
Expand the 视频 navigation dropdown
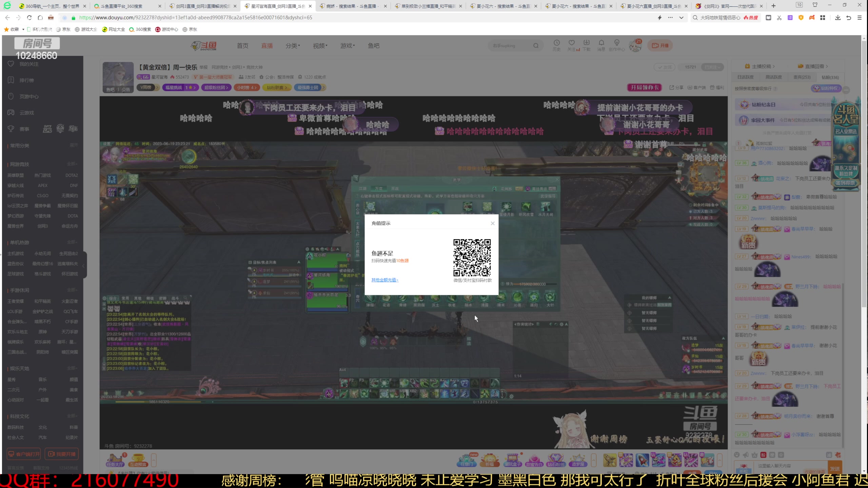(x=320, y=46)
